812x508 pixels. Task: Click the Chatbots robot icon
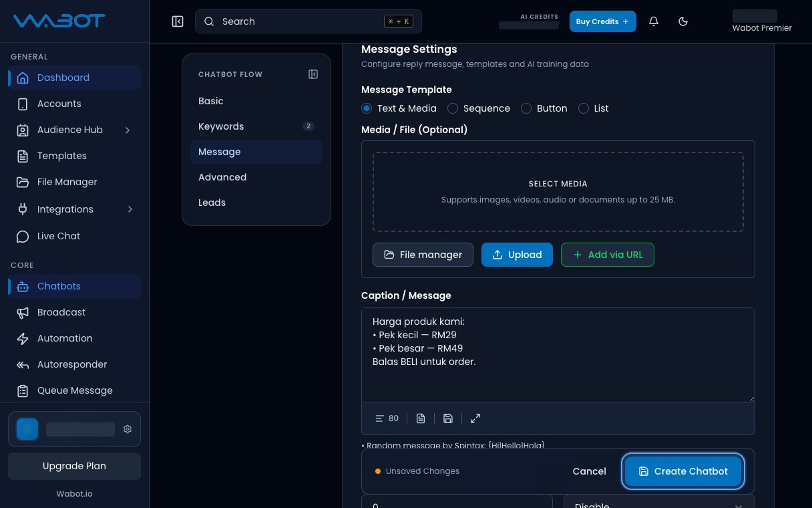click(x=23, y=286)
